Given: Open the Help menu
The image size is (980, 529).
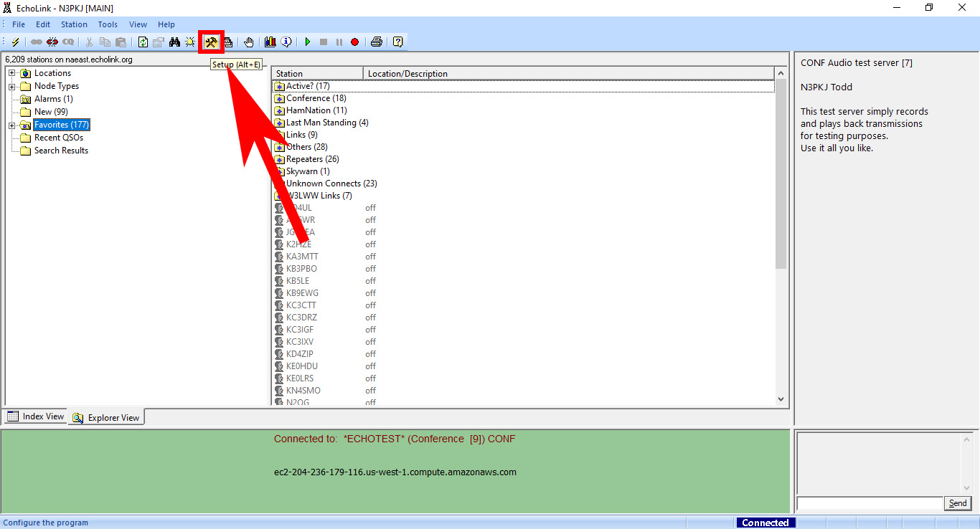Looking at the screenshot, I should (166, 24).
